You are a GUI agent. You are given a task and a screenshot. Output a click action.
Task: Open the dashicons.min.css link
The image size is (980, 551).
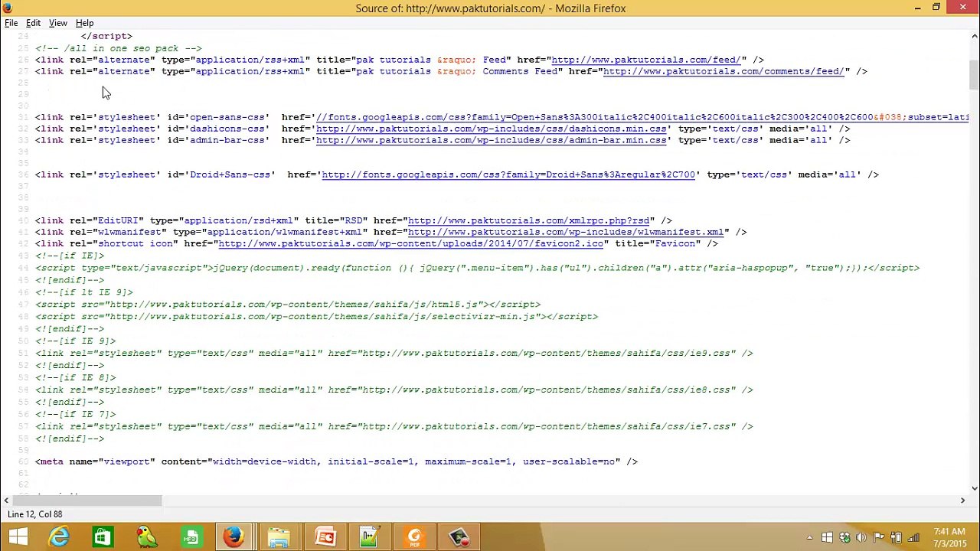point(491,129)
